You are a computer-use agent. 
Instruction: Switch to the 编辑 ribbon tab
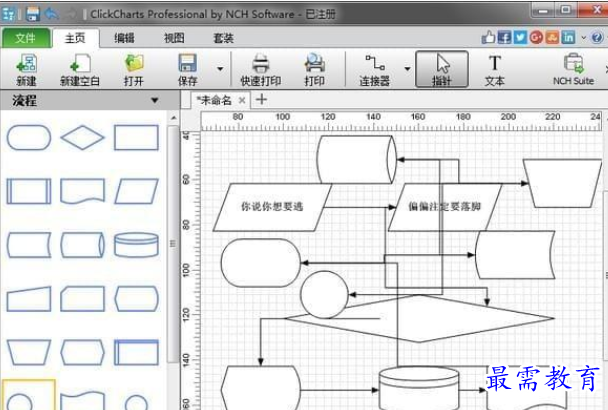coord(124,38)
